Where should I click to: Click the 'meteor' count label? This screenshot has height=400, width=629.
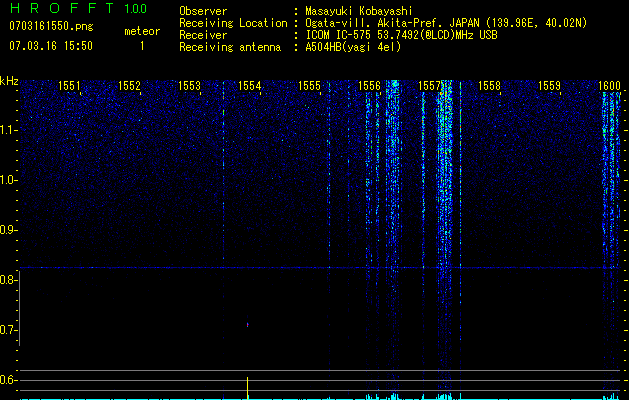coord(142,31)
